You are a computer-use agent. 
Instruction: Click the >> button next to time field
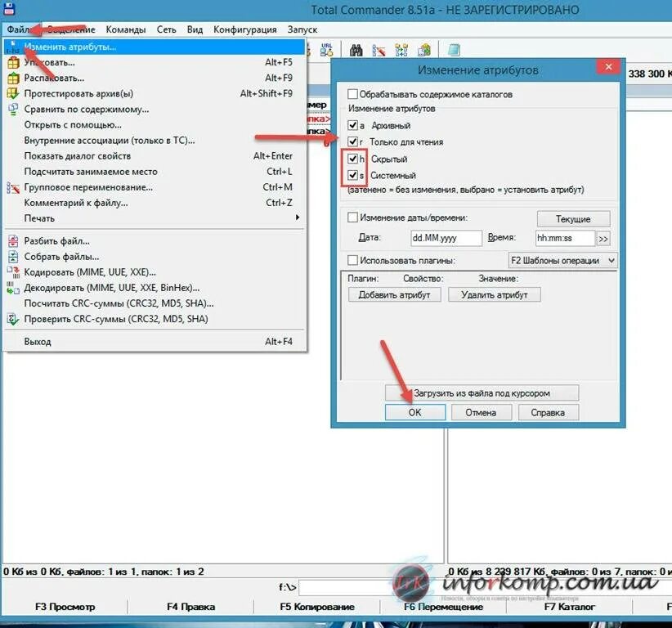pos(603,239)
